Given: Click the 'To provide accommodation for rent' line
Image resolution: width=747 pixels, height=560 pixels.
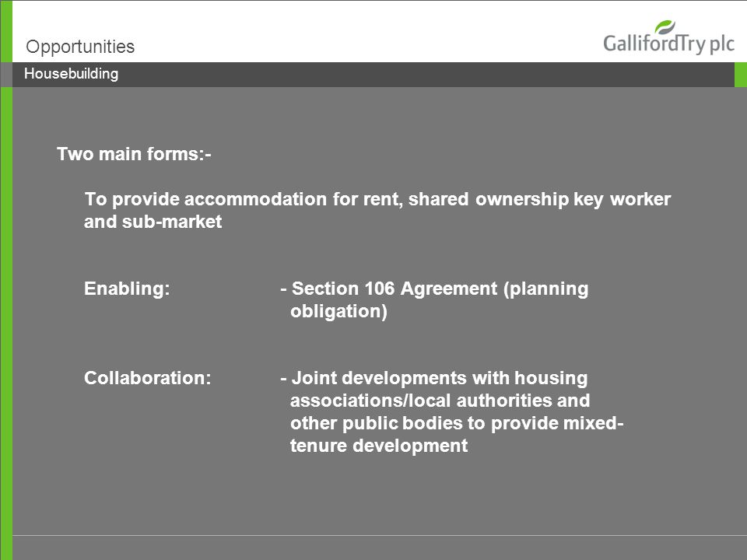Looking at the screenshot, I should coord(244,199).
